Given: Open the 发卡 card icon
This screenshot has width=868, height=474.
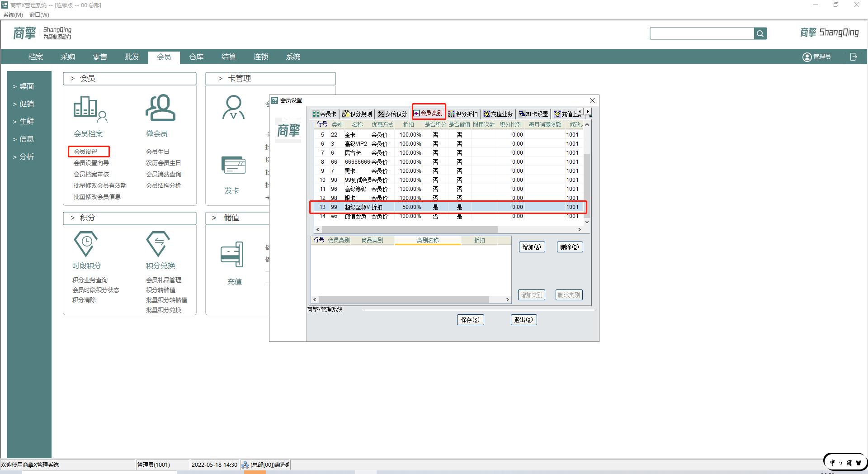Looking at the screenshot, I should (233, 166).
